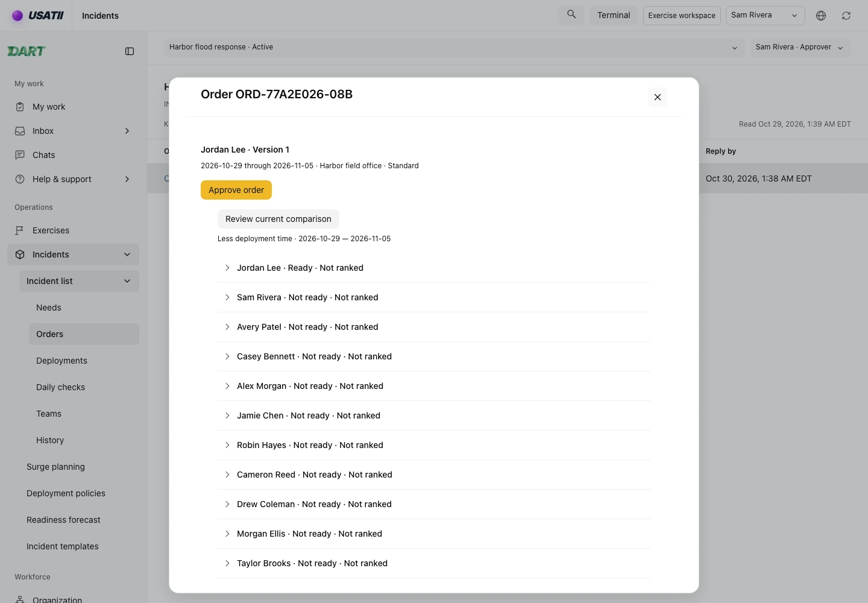The width and height of the screenshot is (868, 603).
Task: Expand the Avery Patel row
Action: point(434,327)
